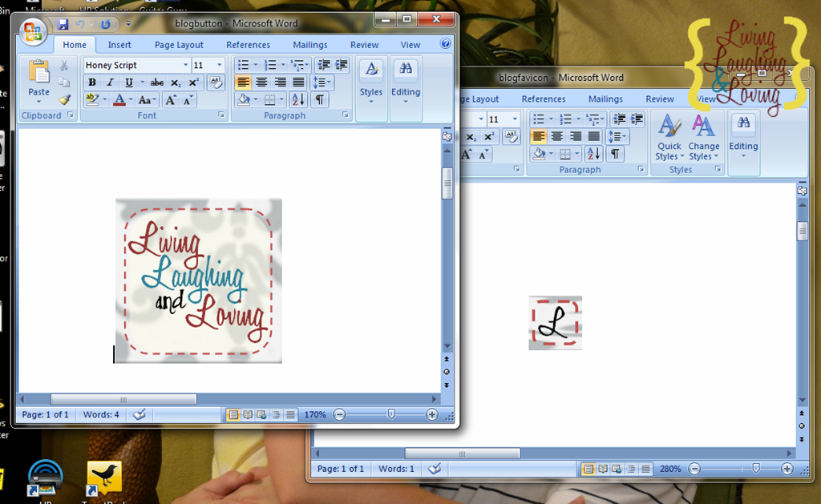Click Page: 1 of 1 in blogbutton status bar
Viewport: 821px width, 504px height.
46,414
